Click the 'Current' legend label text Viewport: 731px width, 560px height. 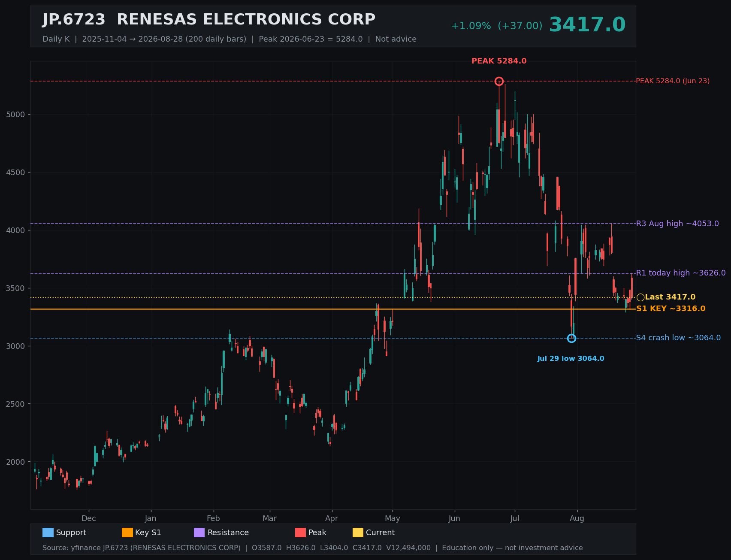click(381, 533)
